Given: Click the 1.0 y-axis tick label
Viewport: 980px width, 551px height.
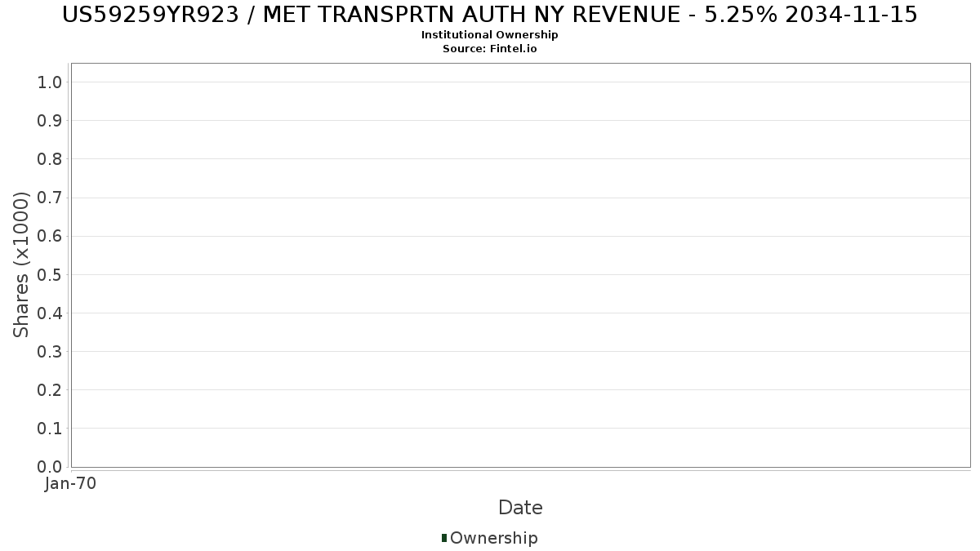Looking at the screenshot, I should pos(50,82).
